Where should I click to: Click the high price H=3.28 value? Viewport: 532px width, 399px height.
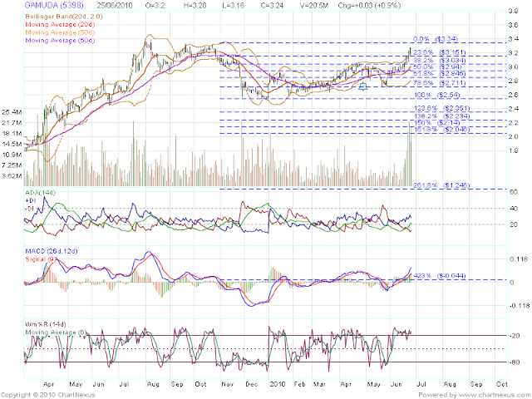click(x=194, y=6)
